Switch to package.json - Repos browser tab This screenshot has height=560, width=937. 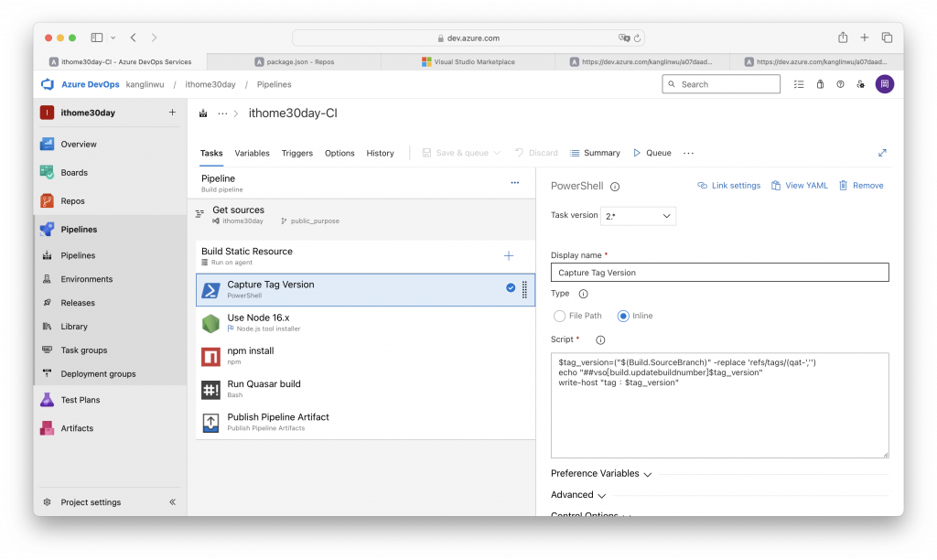coord(294,61)
